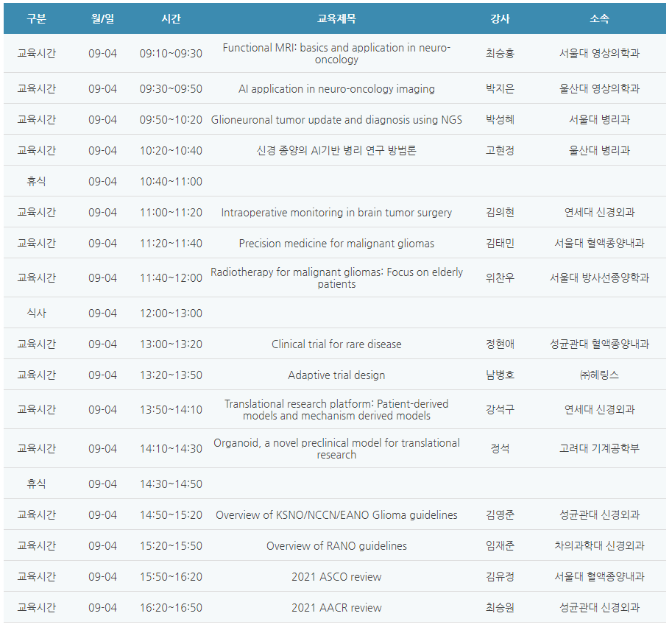Click lecturer name 정현애
This screenshot has height=630, width=672.
click(500, 344)
